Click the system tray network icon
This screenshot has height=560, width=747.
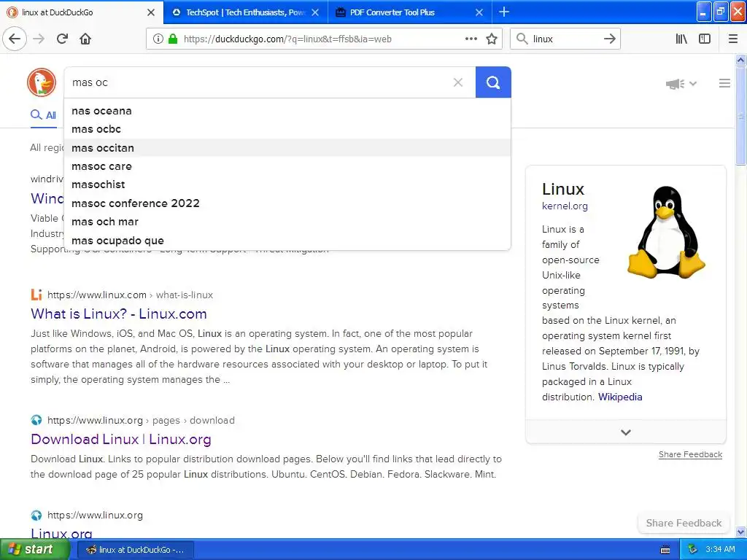pyautogui.click(x=692, y=549)
